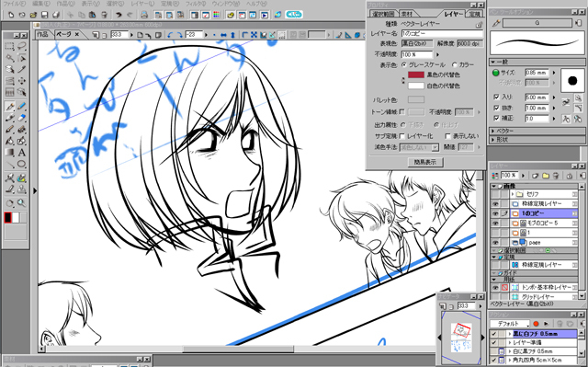Open the 編集 menu
Viewport: 588px width, 367px height.
click(40, 4)
